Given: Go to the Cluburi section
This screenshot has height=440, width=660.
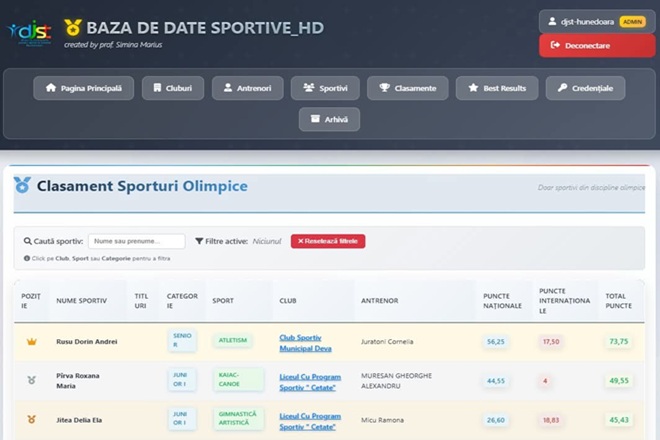Looking at the screenshot, I should point(173,88).
